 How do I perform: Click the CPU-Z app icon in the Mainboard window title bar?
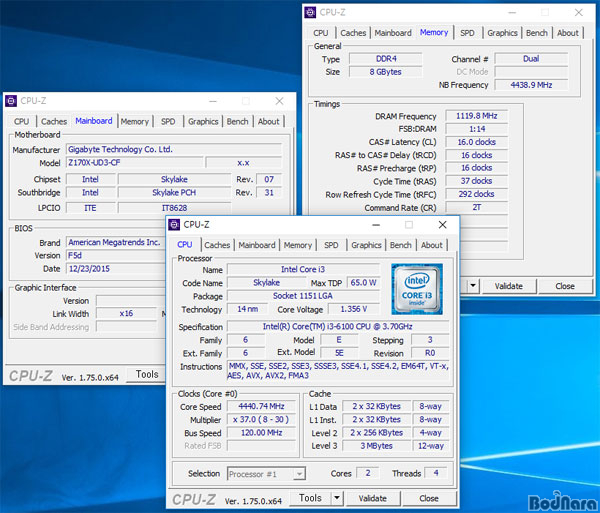pos(11,101)
